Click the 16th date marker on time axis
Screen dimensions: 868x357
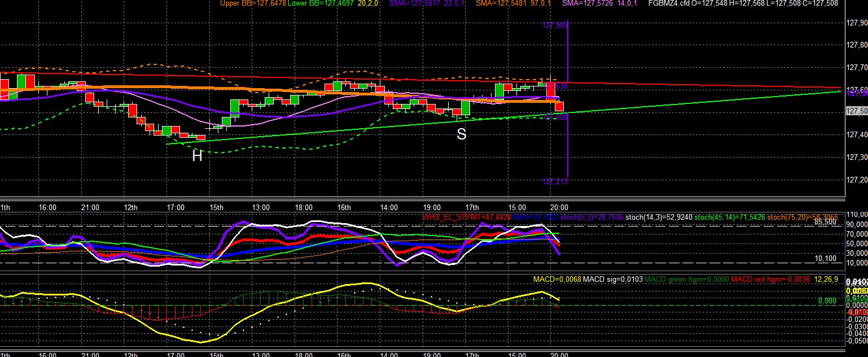click(344, 207)
